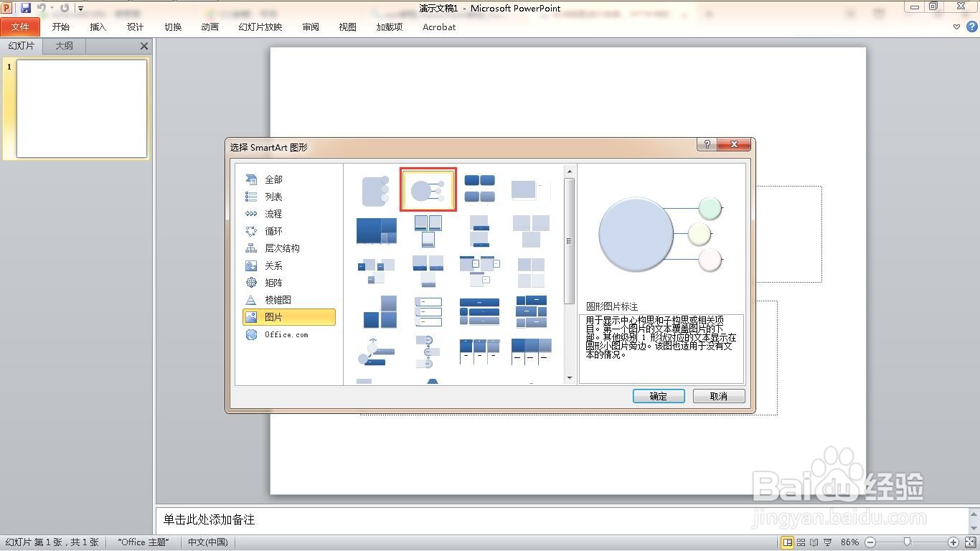Click the zoom in plus button

[953, 542]
